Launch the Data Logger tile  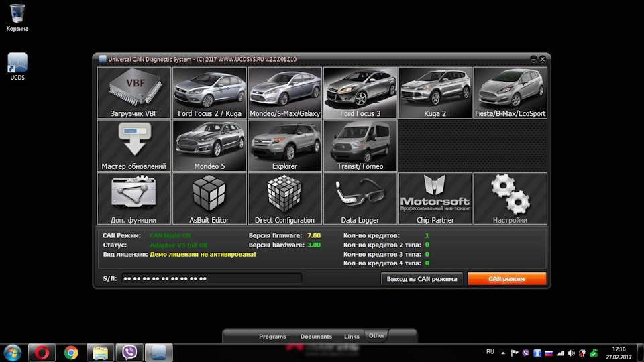tap(360, 198)
